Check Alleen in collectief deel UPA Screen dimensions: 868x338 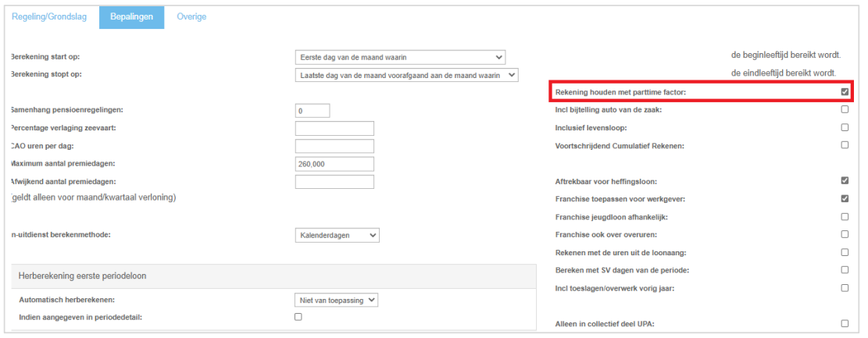point(845,323)
